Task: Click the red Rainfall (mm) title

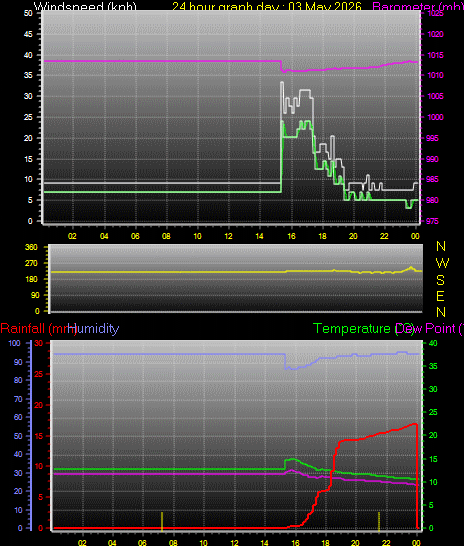Action: coord(38,329)
